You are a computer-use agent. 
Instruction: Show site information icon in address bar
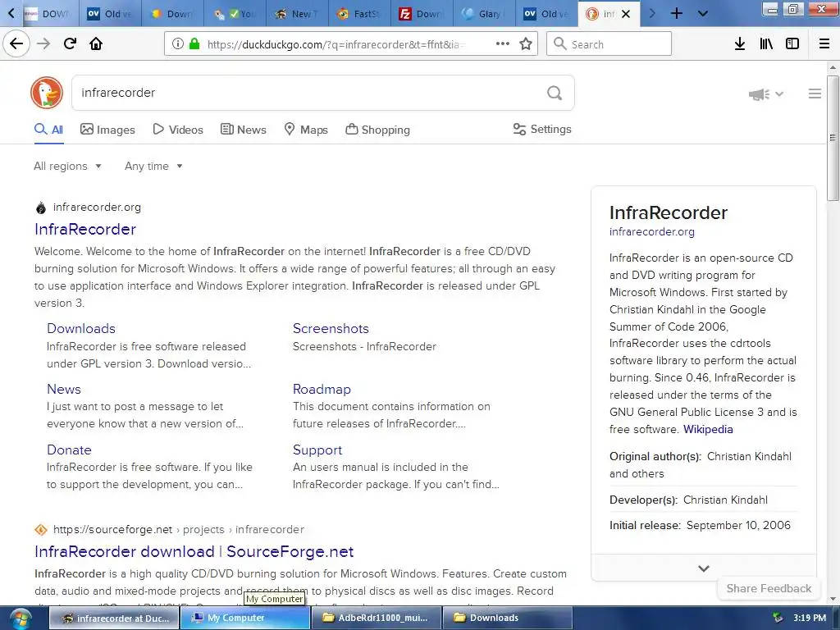[x=178, y=44]
